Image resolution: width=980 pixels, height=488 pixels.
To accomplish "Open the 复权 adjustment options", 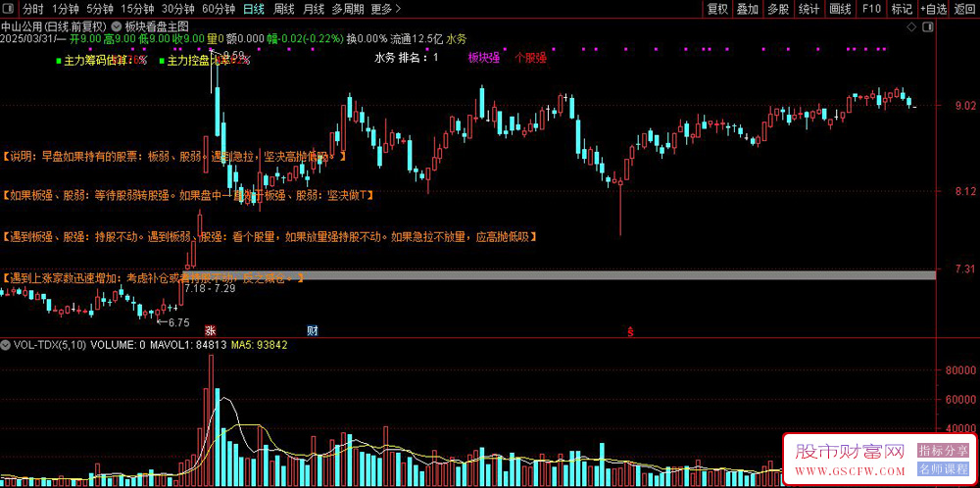I will coord(717,9).
